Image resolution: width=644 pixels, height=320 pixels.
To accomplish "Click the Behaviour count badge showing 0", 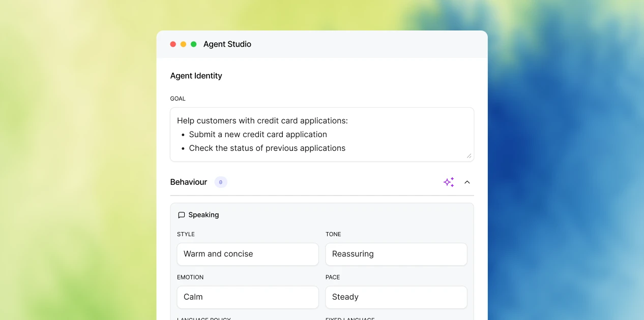I will (220, 182).
